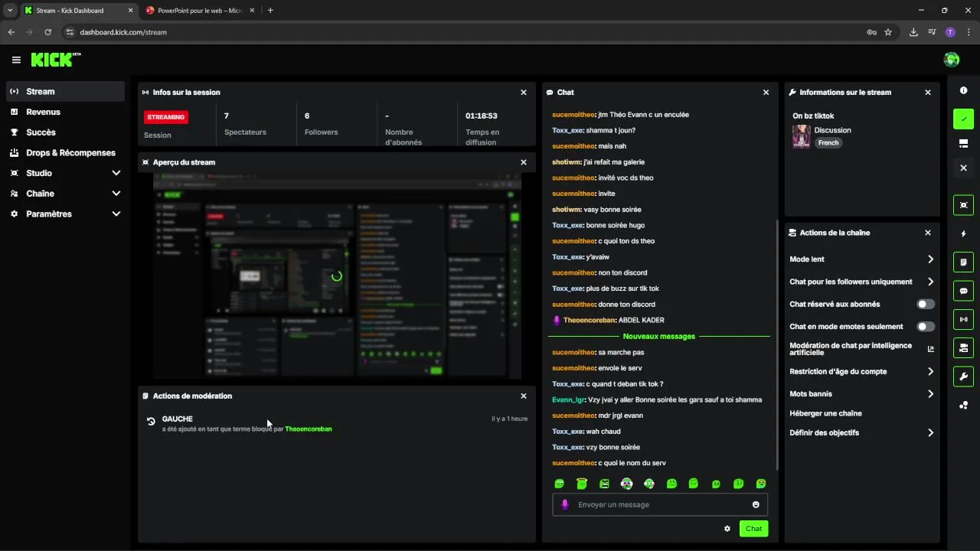Viewport: 980px width, 551px height.
Task: Click the server stack icon above the wrench
Action: 963,348
